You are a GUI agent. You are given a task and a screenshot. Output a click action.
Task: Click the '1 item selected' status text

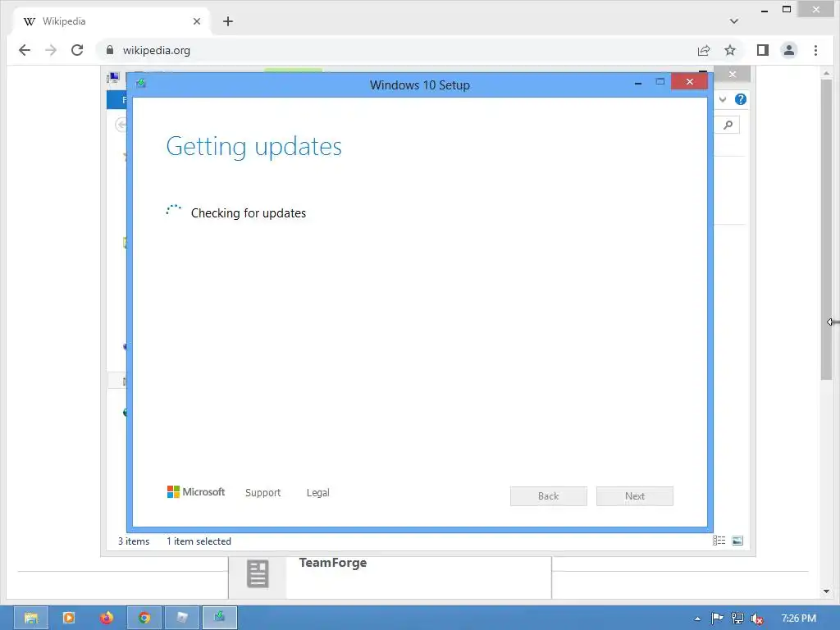199,541
